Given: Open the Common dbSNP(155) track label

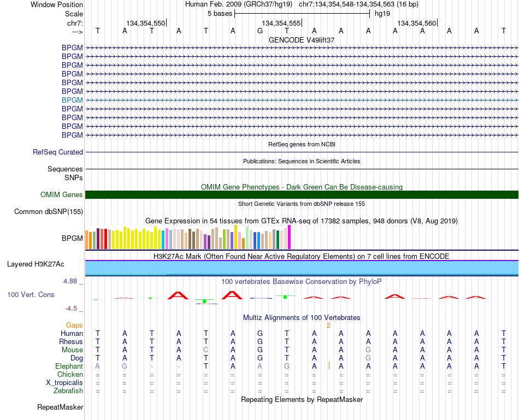Looking at the screenshot, I should coord(49,211).
